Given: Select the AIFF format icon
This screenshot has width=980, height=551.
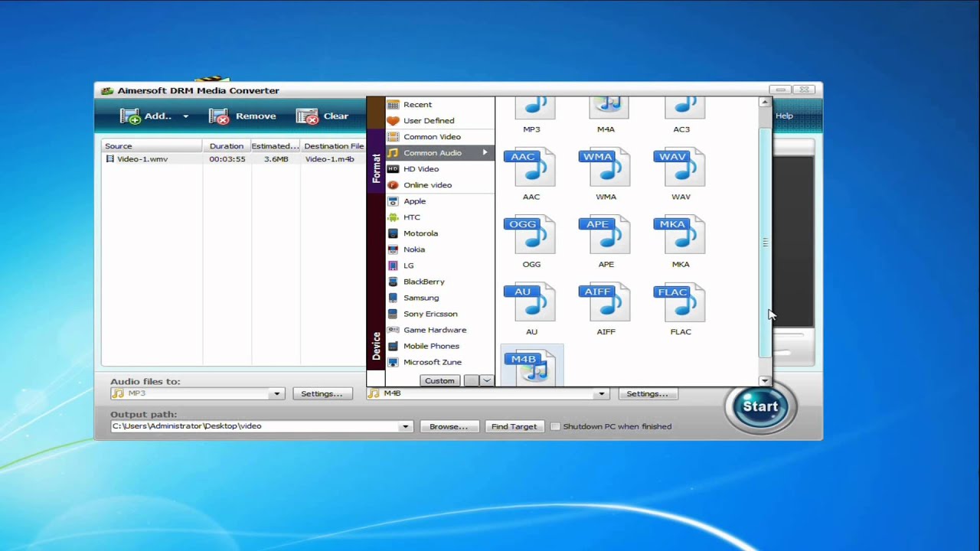Looking at the screenshot, I should 605,303.
